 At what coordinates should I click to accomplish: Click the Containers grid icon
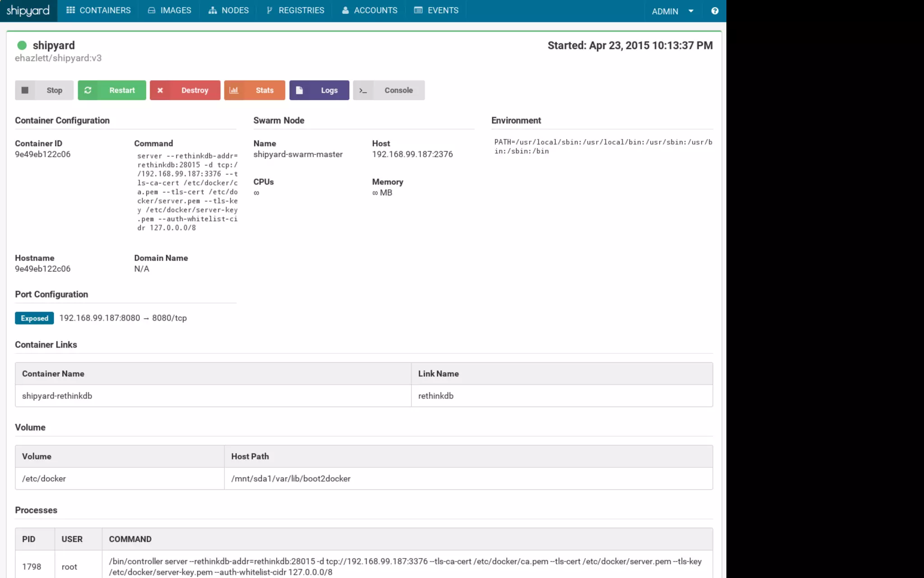(70, 10)
